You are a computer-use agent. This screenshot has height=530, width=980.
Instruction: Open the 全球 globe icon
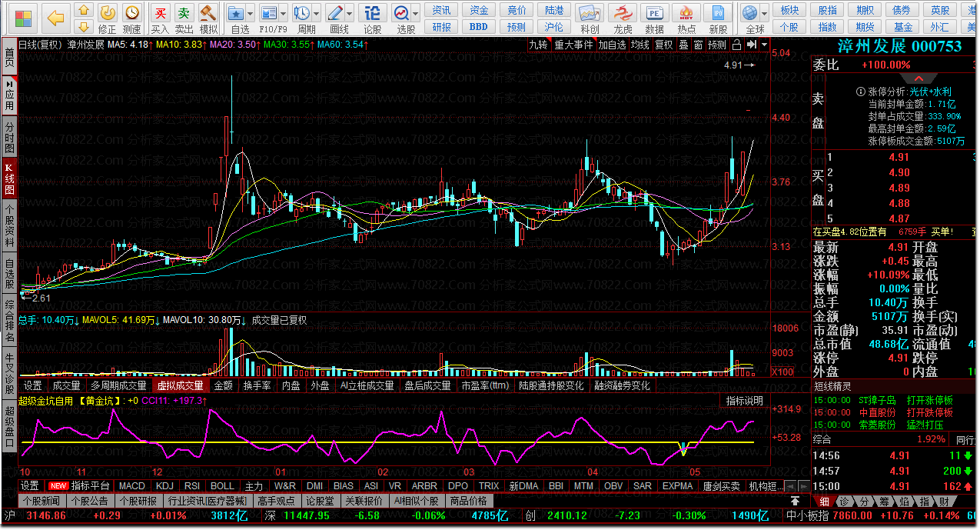click(749, 18)
